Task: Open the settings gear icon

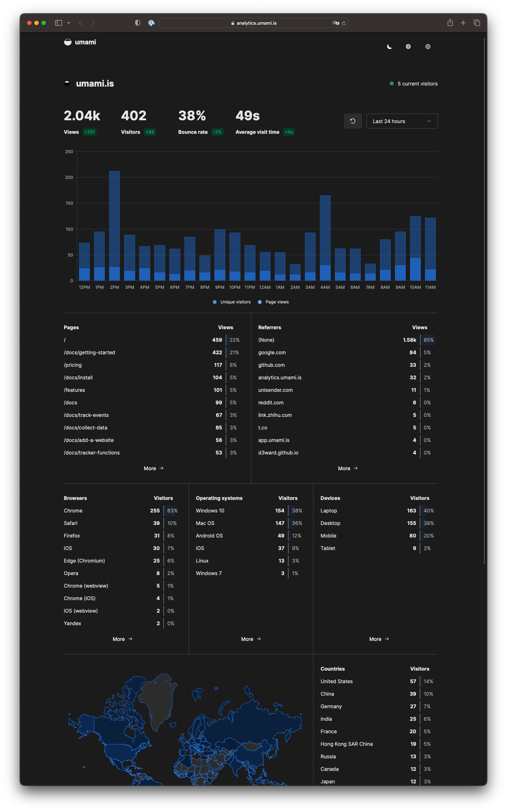Action: point(428,47)
